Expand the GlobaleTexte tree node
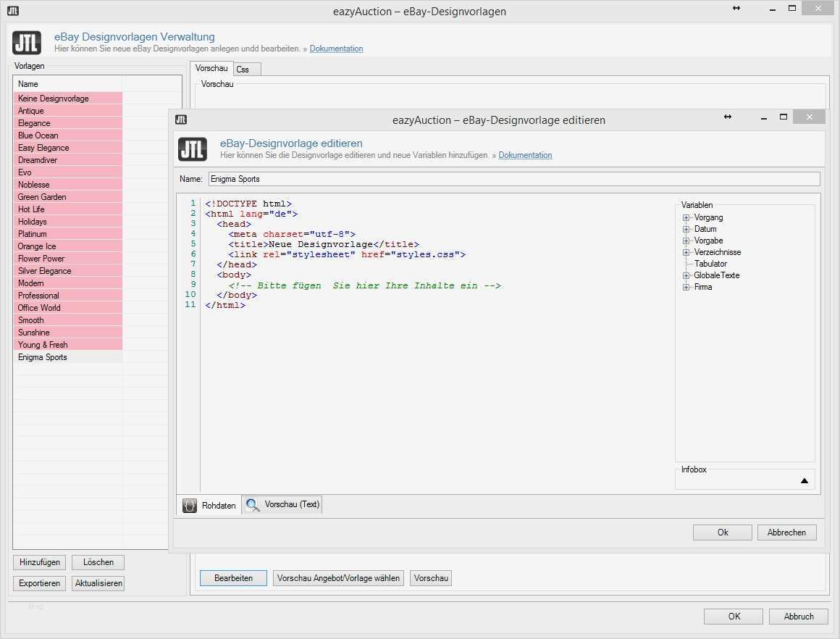This screenshot has height=639, width=840. (686, 276)
